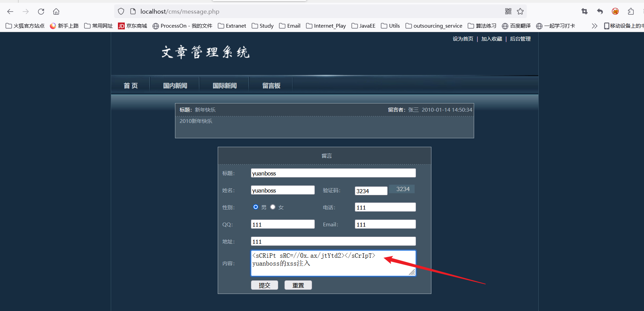Open the Email bookmark folder

click(290, 26)
